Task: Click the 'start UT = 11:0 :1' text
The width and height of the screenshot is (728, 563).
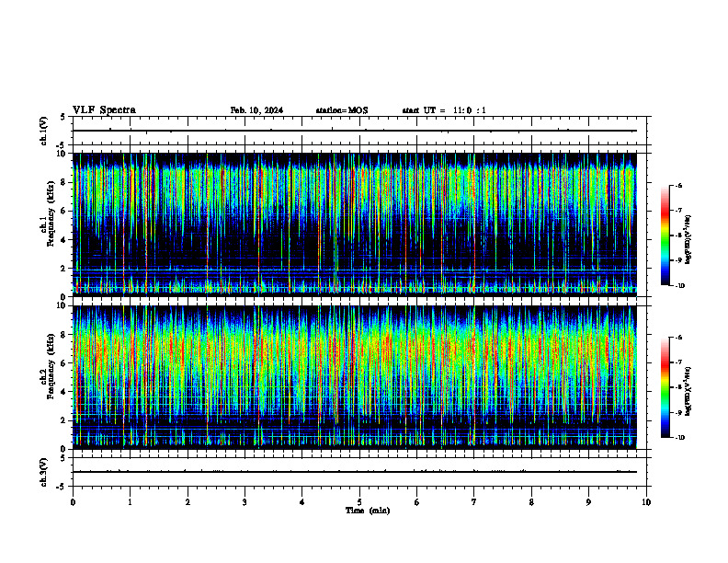Action: pyautogui.click(x=444, y=110)
